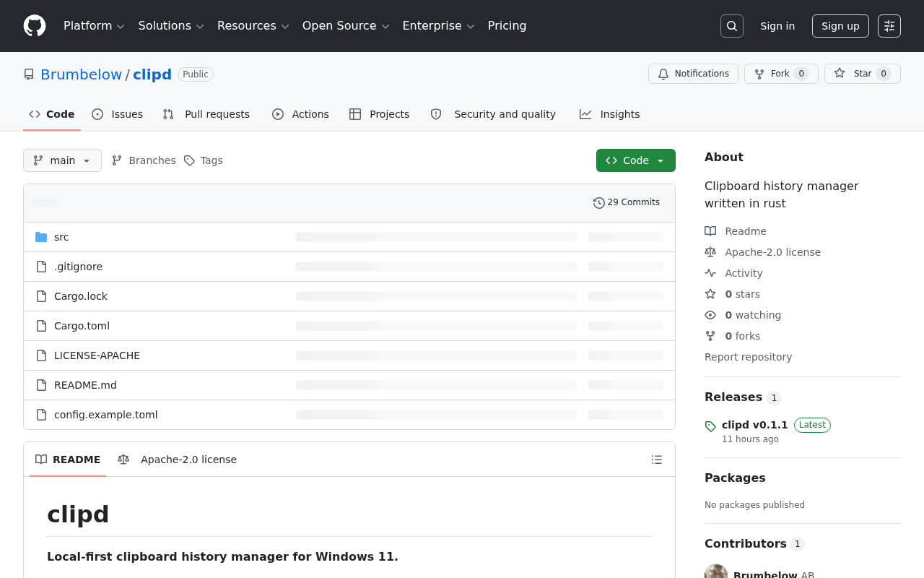Open the README.md file name
924x578 pixels.
coord(85,385)
